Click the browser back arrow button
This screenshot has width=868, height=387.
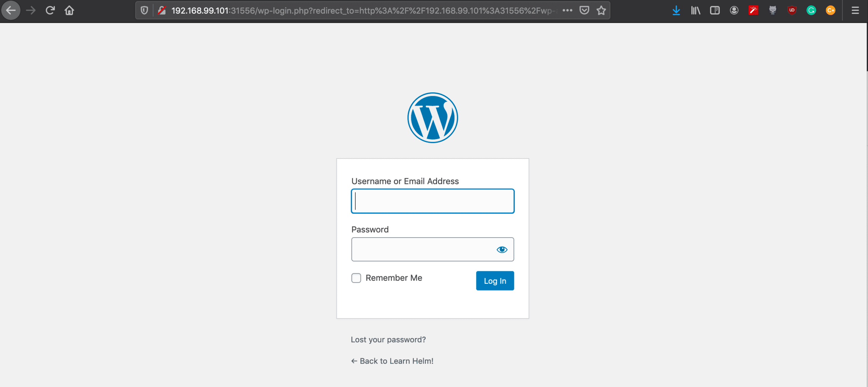[x=11, y=11]
